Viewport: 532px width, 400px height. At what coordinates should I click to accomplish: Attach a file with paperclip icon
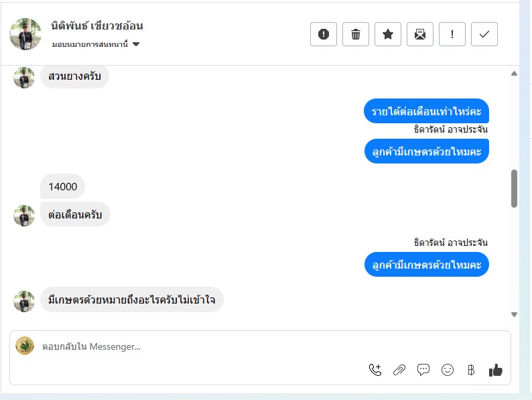[x=399, y=370]
